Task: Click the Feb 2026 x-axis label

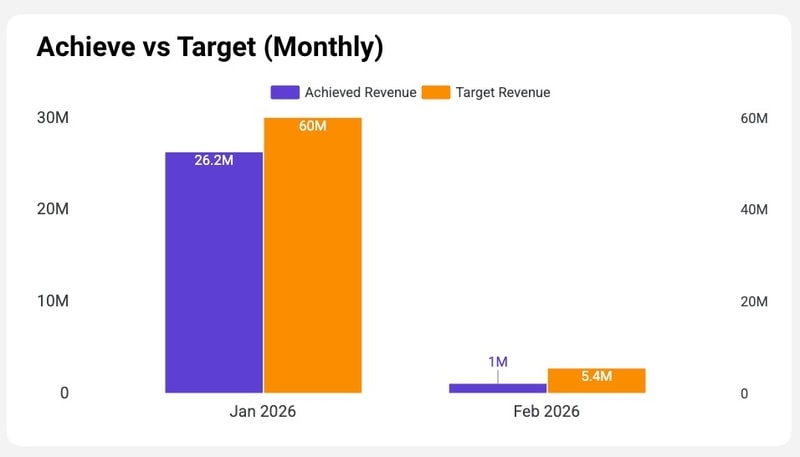Action: (x=547, y=411)
